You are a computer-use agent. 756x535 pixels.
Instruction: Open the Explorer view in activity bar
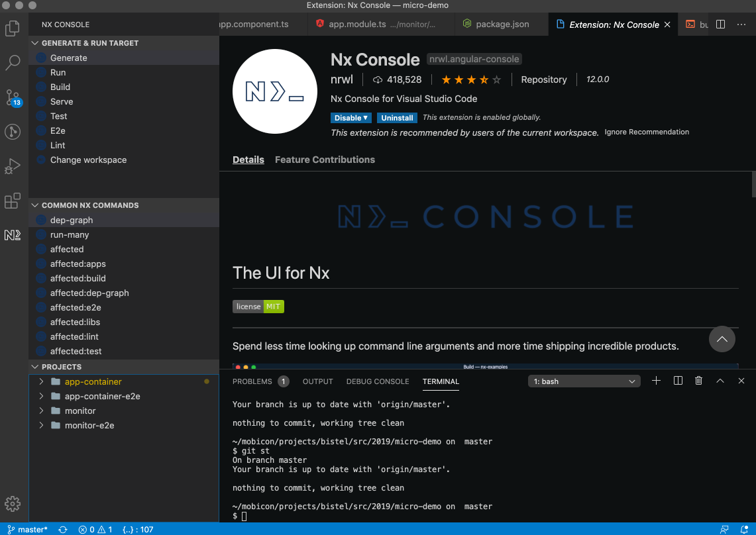coord(13,28)
